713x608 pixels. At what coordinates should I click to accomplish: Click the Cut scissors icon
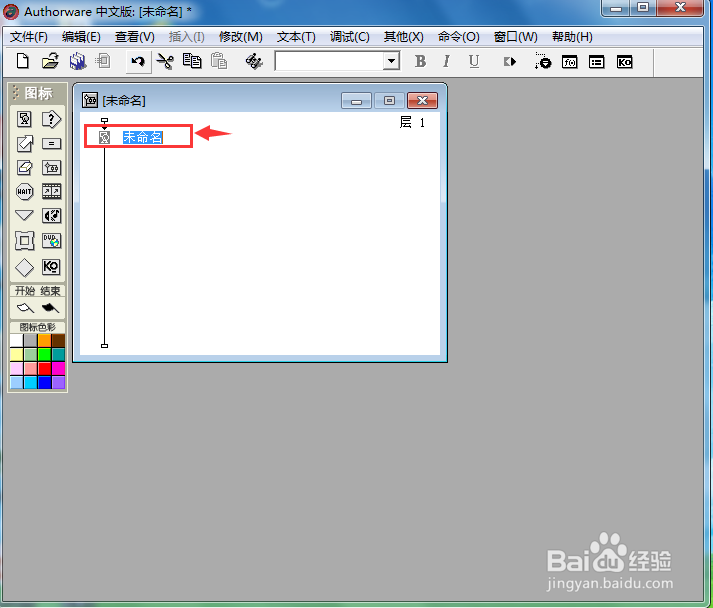[x=165, y=61]
